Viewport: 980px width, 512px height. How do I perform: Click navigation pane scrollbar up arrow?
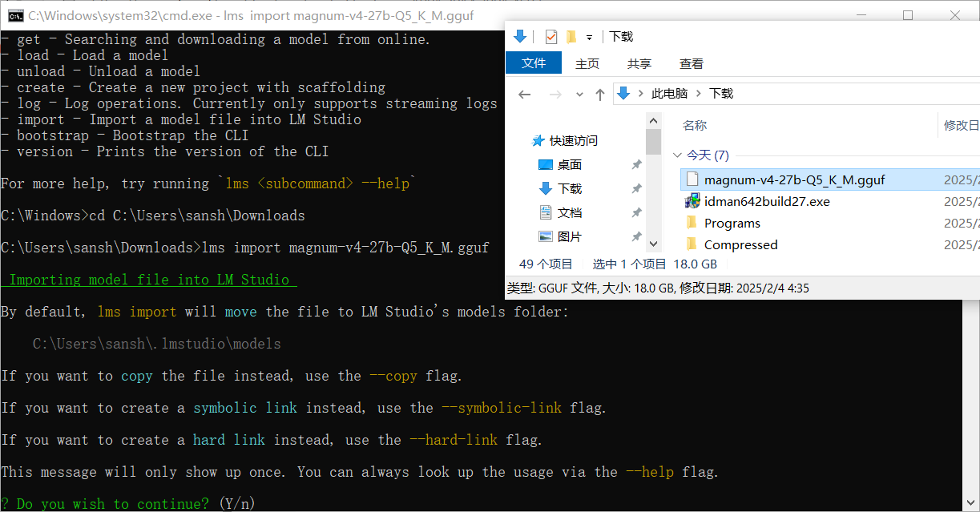[x=654, y=119]
